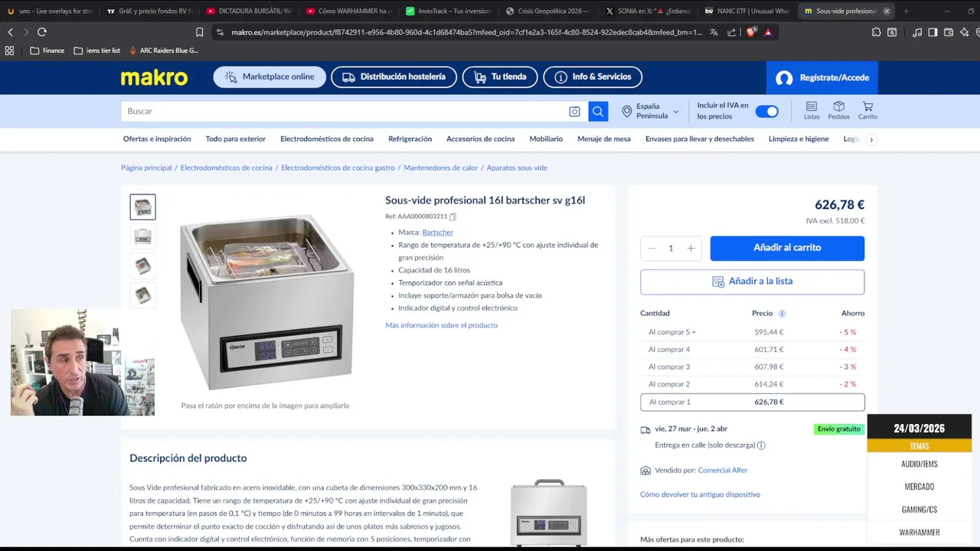980x551 pixels.
Task: Open the apps grid in bookmarks bar
Action: [x=9, y=51]
